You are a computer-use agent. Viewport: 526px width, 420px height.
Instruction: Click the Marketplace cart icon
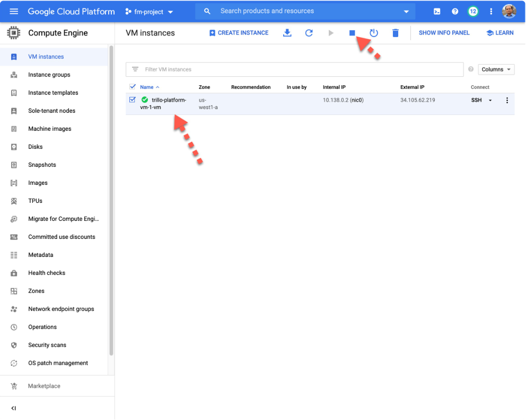pyautogui.click(x=14, y=386)
